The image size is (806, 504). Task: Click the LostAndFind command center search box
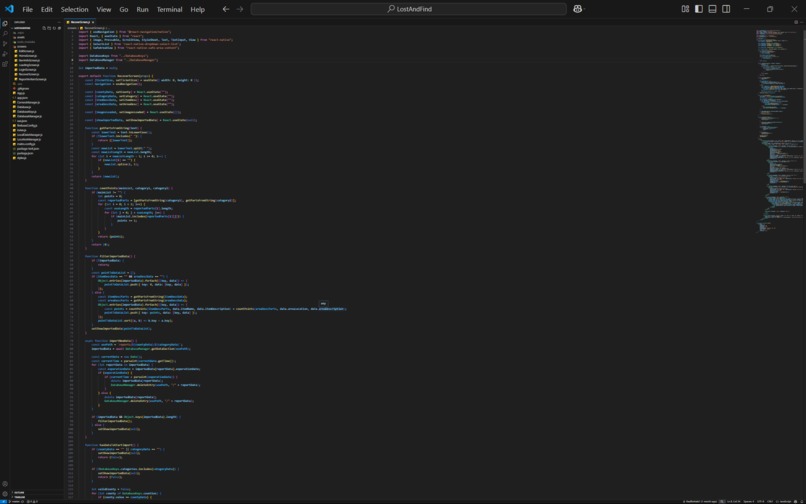tap(409, 9)
